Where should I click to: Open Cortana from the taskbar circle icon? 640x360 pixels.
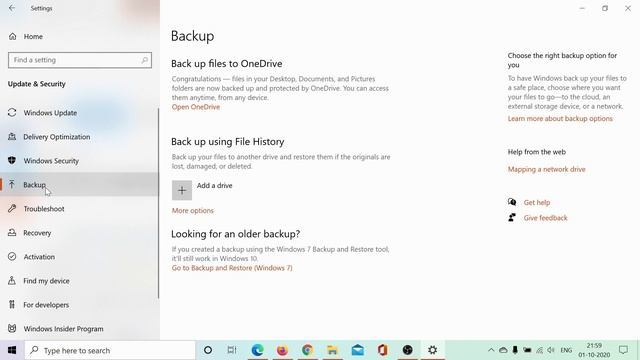(x=208, y=350)
